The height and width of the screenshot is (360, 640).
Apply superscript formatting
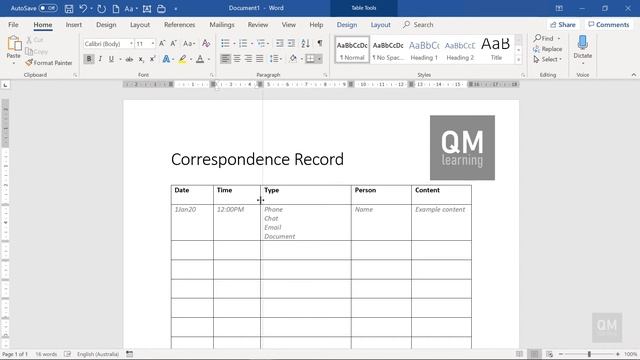152,59
